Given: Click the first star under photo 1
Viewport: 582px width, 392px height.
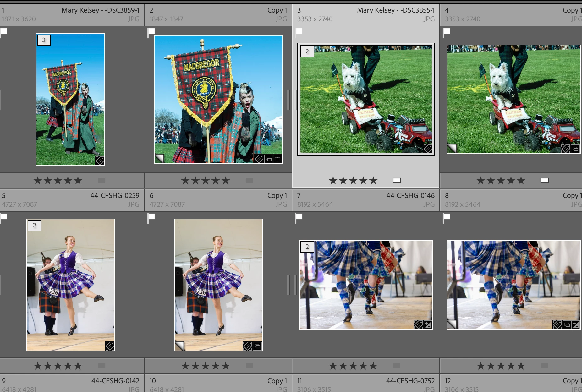Looking at the screenshot, I should pyautogui.click(x=38, y=181).
